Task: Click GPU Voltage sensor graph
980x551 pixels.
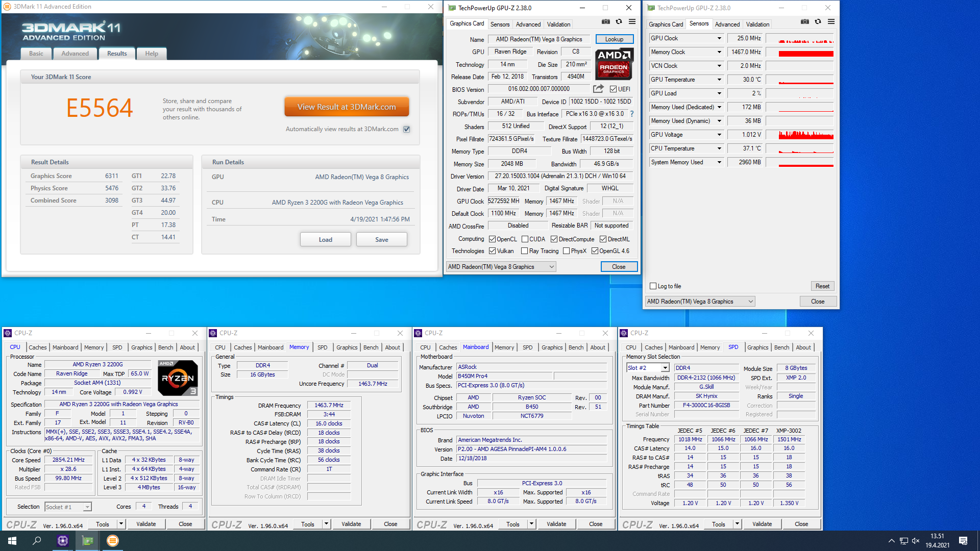Action: (800, 135)
